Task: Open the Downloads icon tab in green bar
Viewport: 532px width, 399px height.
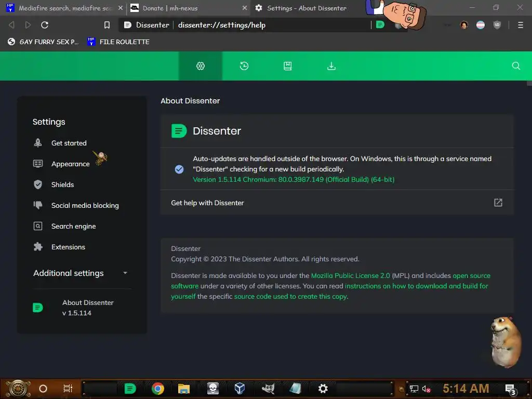Action: click(331, 66)
